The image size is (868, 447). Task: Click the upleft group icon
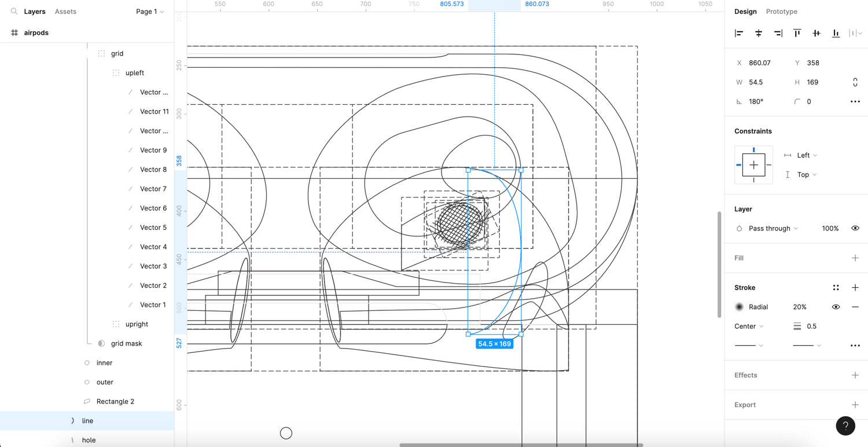click(x=116, y=73)
